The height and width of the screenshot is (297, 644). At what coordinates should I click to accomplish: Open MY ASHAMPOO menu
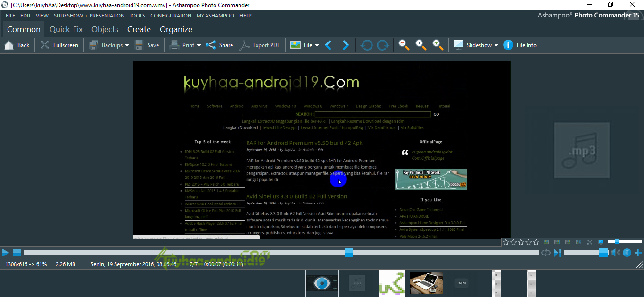coord(215,16)
